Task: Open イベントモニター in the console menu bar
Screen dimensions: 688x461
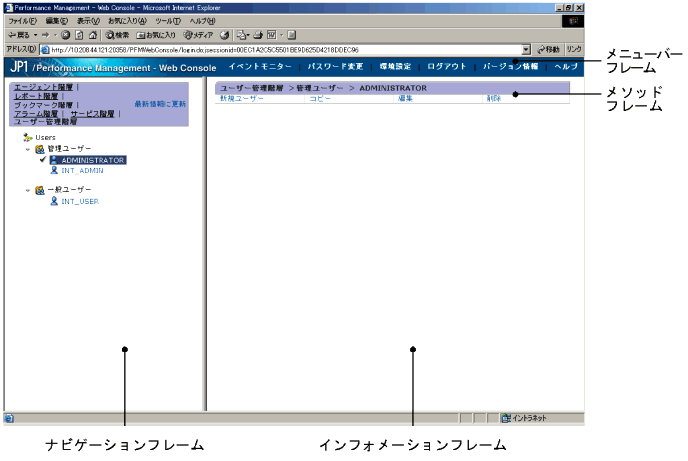Action: (x=260, y=66)
